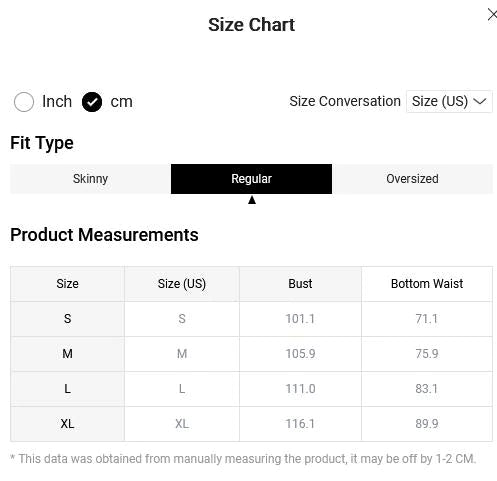
Task: Click the Bust column header
Action: [300, 284]
